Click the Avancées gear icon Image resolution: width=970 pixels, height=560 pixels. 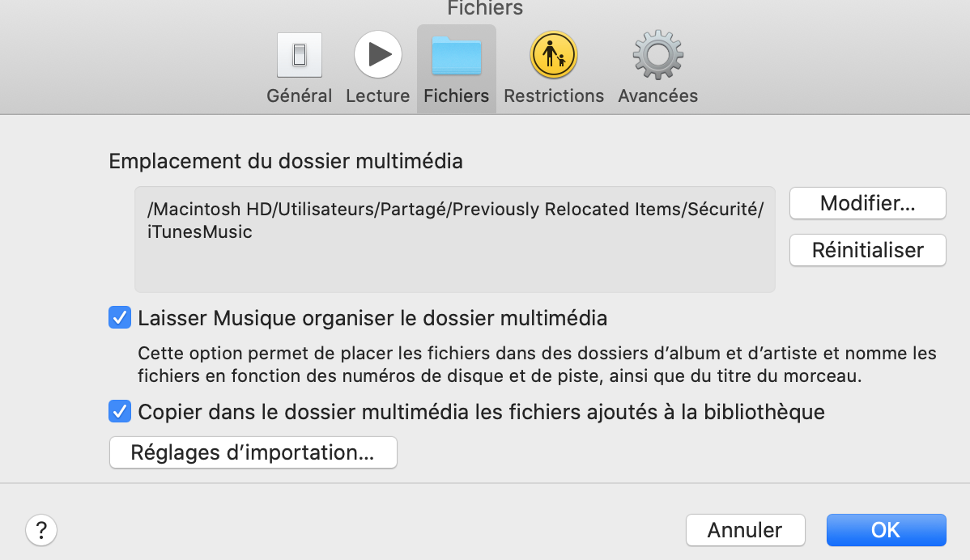click(657, 55)
